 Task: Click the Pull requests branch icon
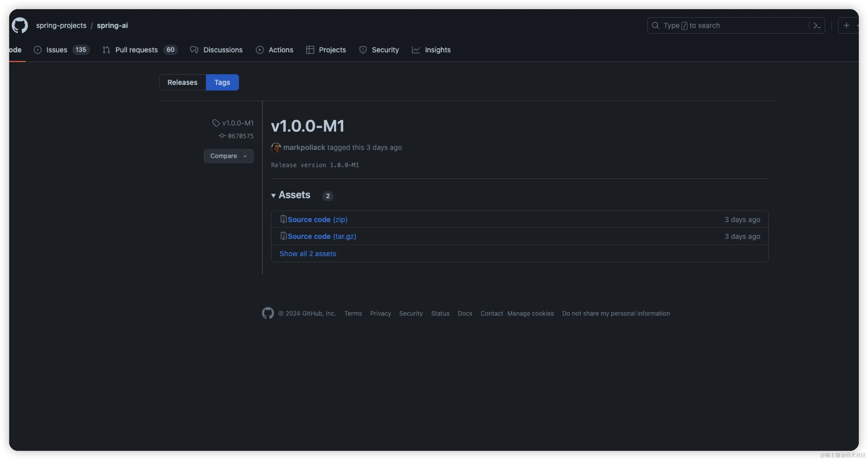[x=106, y=50]
